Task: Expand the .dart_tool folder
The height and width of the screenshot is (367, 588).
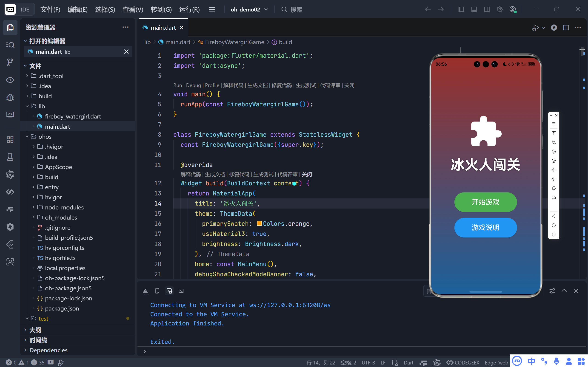Action: click(51, 76)
